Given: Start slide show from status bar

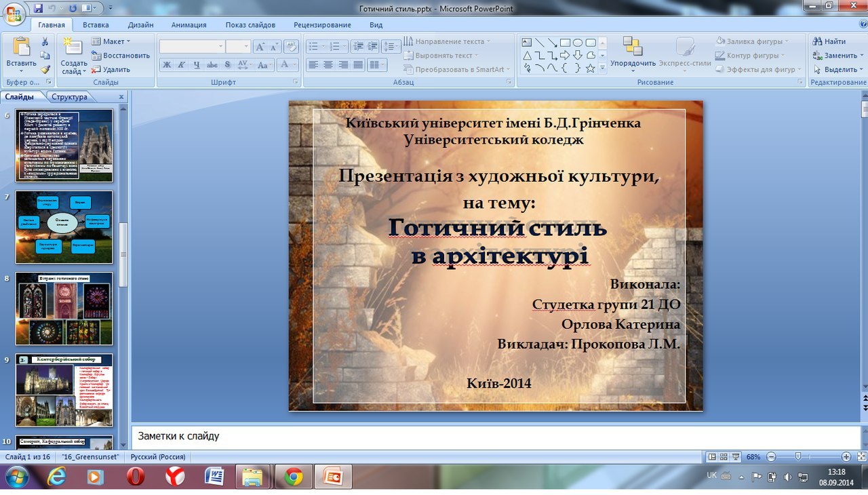Looking at the screenshot, I should (x=736, y=457).
